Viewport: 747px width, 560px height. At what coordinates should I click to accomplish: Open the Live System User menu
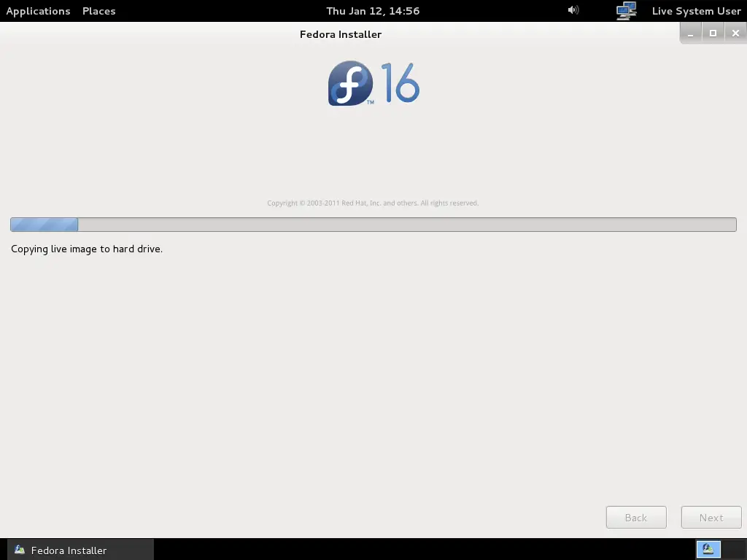tap(696, 11)
